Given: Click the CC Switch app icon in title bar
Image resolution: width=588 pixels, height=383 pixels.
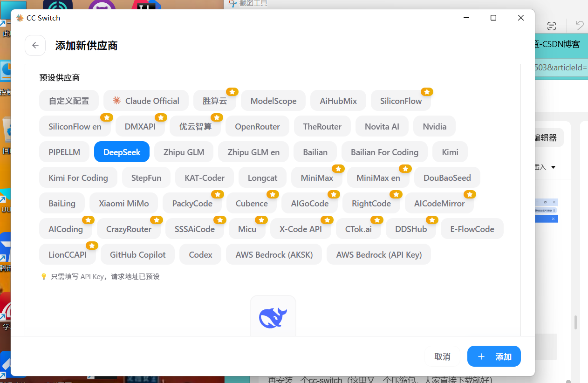Looking at the screenshot, I should pyautogui.click(x=20, y=18).
